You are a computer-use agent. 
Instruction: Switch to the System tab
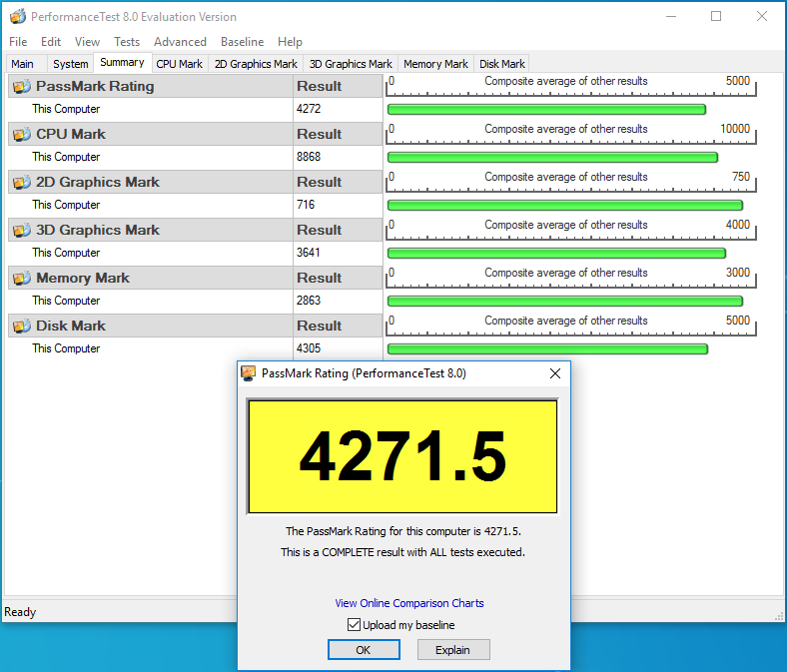[x=71, y=64]
